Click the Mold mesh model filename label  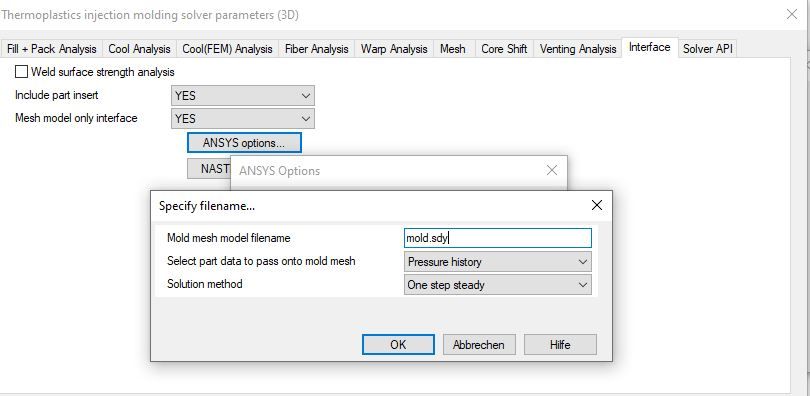tap(228, 238)
